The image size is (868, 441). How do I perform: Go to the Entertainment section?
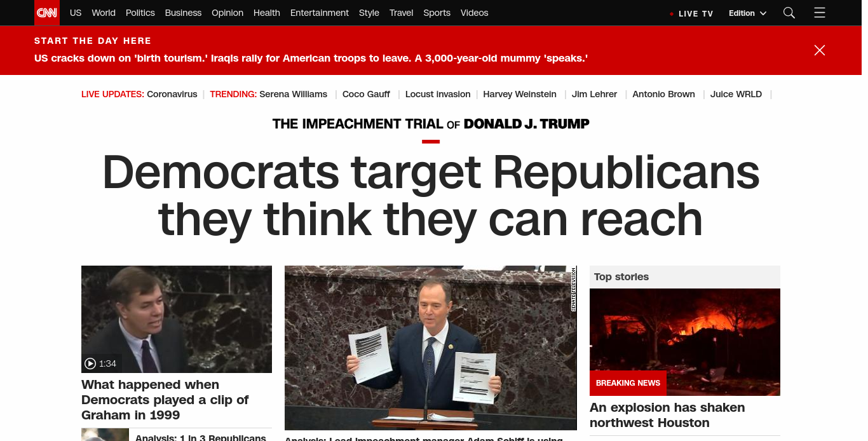320,13
